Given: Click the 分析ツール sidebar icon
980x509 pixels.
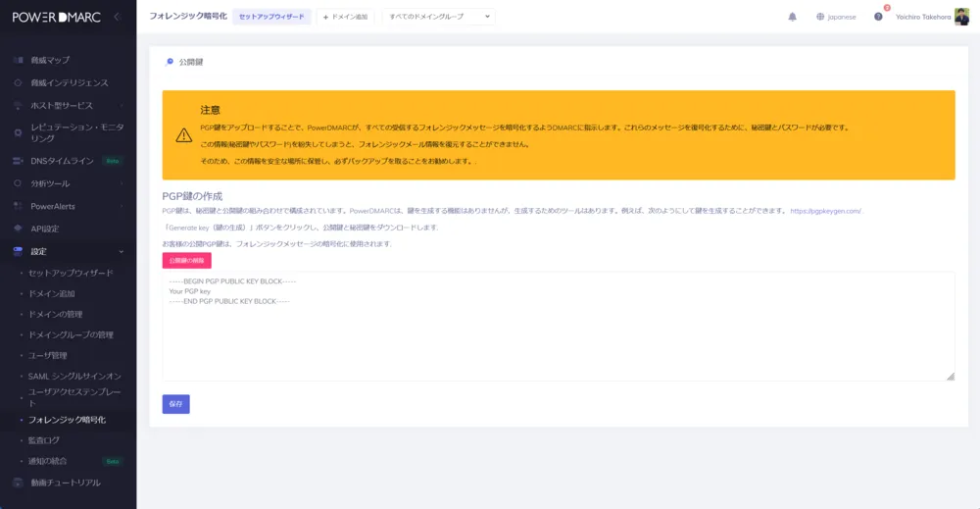Looking at the screenshot, I should pyautogui.click(x=18, y=183).
